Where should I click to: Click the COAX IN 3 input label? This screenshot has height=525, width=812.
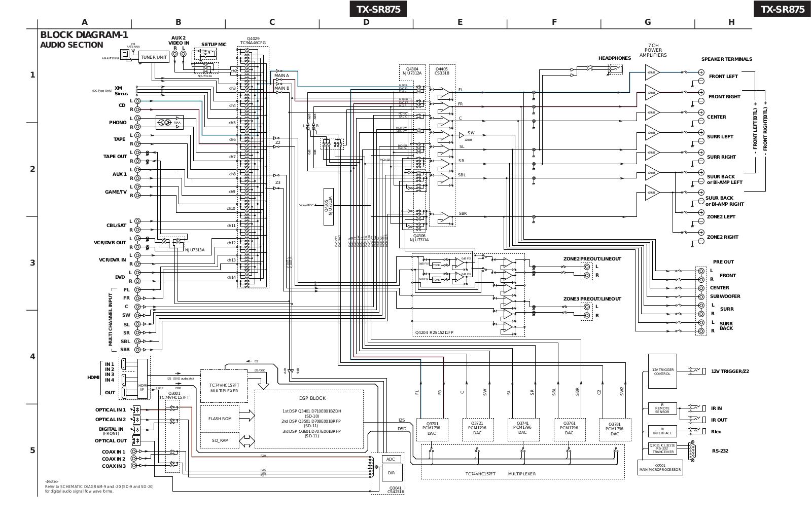[x=114, y=466]
